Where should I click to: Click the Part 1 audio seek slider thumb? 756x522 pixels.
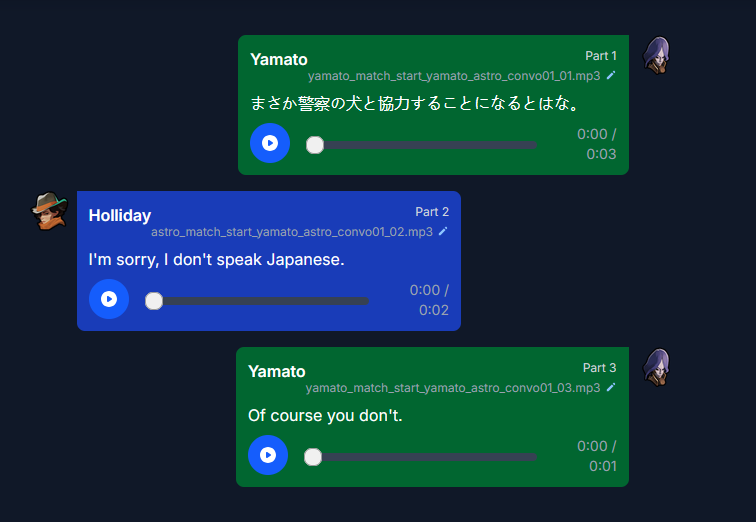[x=315, y=145]
